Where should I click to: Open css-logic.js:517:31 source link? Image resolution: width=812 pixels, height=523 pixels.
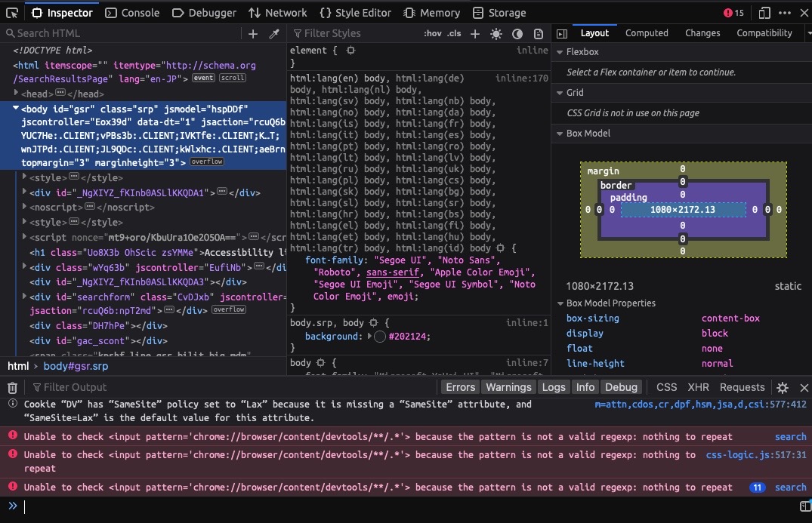(x=756, y=455)
